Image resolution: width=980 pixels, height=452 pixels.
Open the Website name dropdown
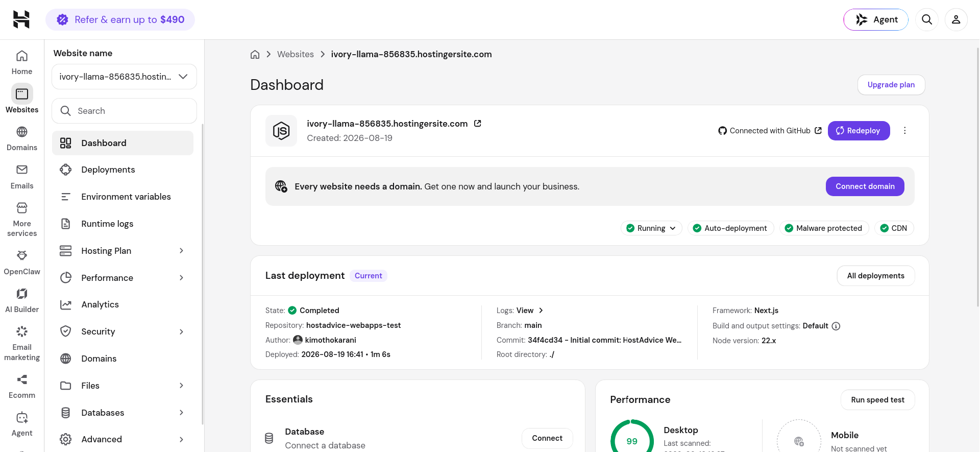tap(124, 77)
